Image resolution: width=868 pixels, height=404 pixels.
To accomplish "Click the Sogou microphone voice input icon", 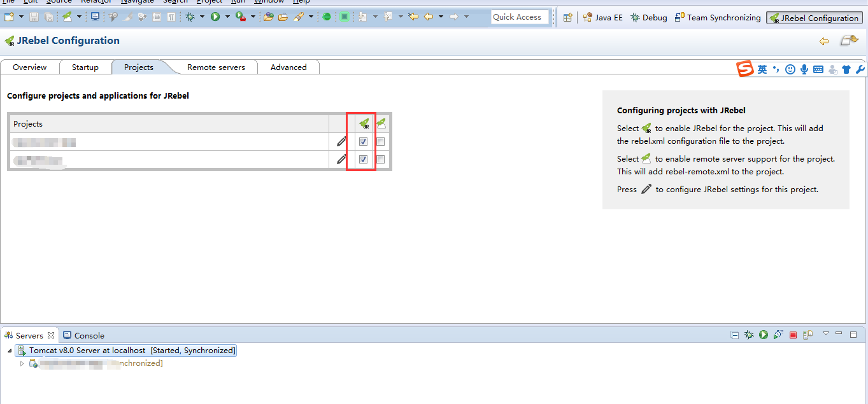I will pyautogui.click(x=804, y=69).
